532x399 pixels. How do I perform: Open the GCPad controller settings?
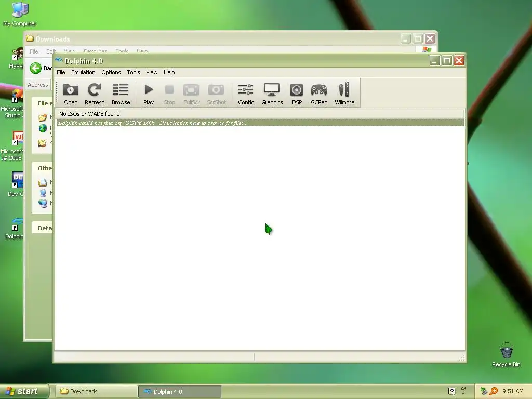319,94
